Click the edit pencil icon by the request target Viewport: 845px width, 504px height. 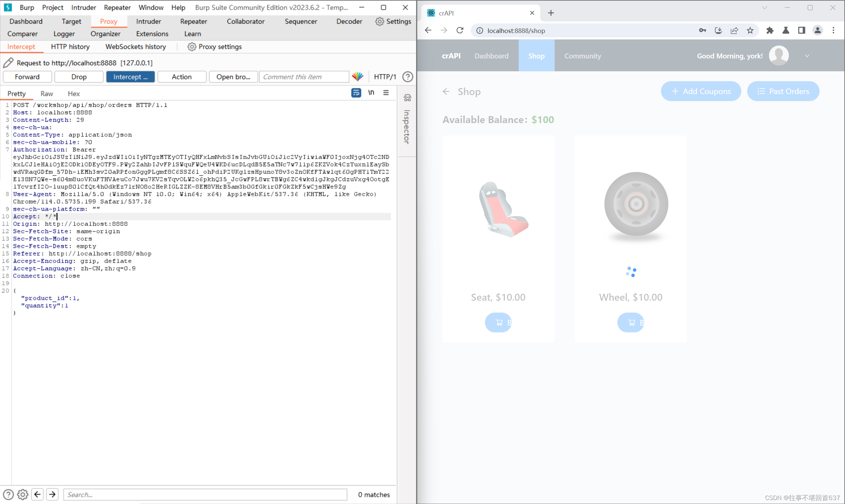[x=8, y=63]
